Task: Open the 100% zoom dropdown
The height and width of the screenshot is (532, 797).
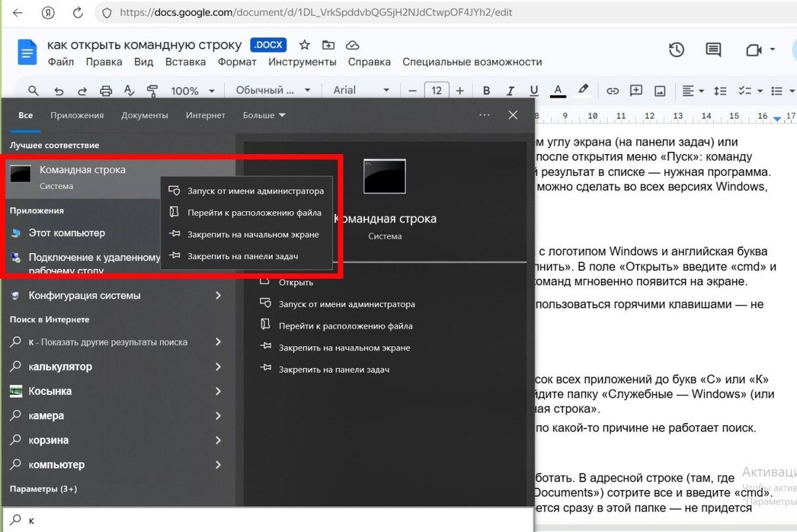Action: pyautogui.click(x=193, y=91)
